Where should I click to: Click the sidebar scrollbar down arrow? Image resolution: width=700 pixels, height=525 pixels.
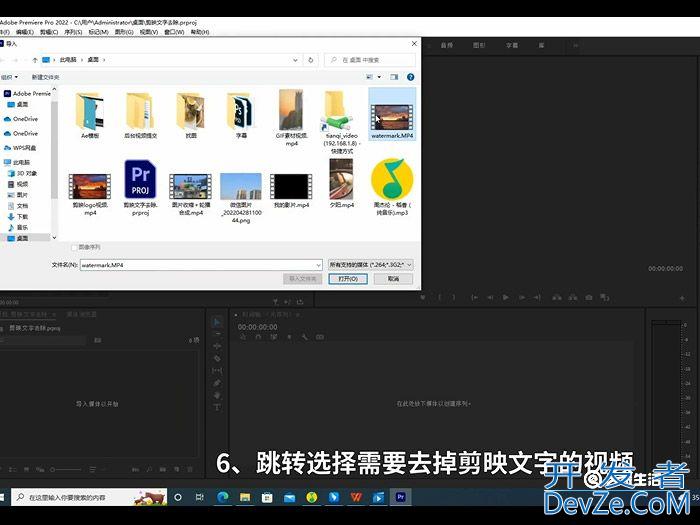54,238
